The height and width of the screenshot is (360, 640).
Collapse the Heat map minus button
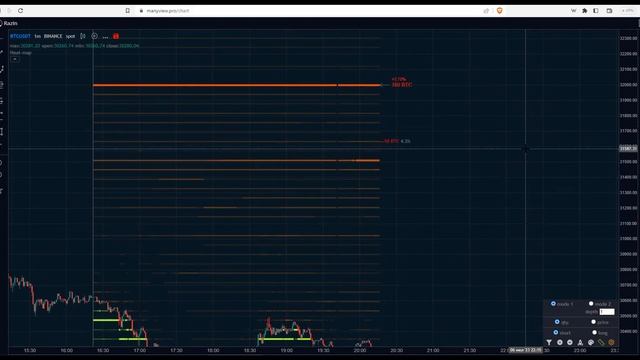pos(15,59)
